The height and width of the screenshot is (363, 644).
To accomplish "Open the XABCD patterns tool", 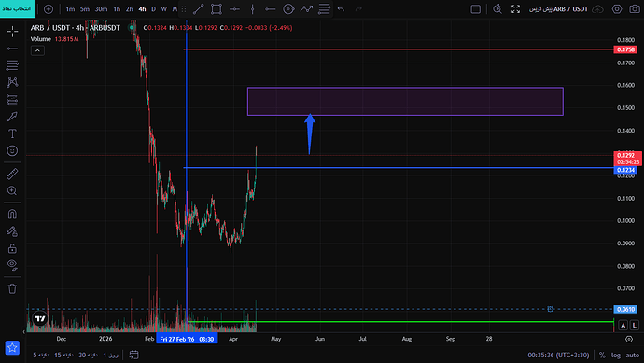I will click(12, 82).
